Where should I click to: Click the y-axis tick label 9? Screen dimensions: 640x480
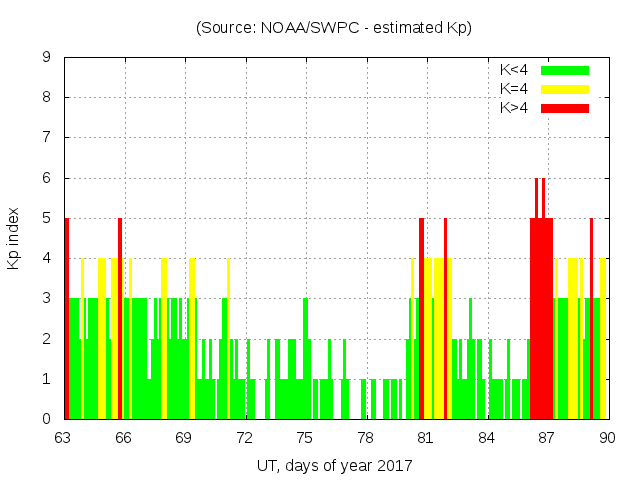click(x=46, y=58)
